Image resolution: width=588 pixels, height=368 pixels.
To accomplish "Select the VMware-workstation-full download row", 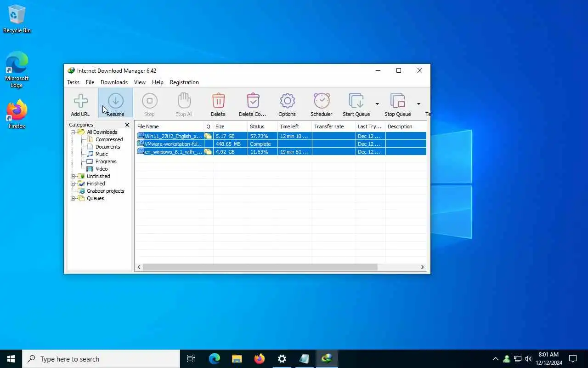I will click(x=281, y=144).
